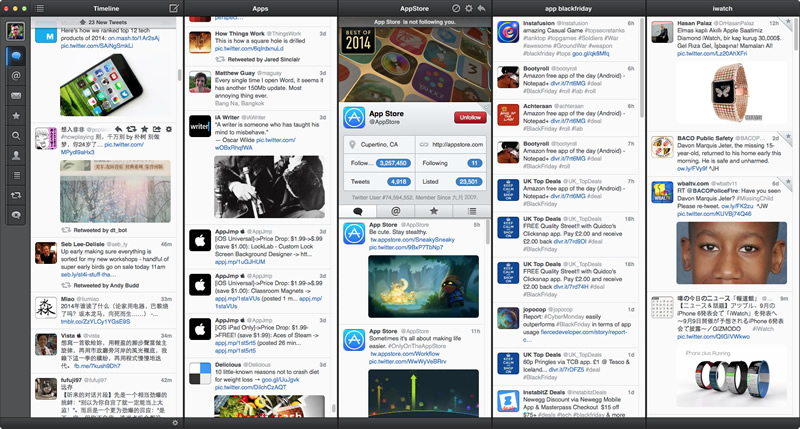Select the lists tab on App Store profile
This screenshot has width=800, height=429.
click(472, 211)
